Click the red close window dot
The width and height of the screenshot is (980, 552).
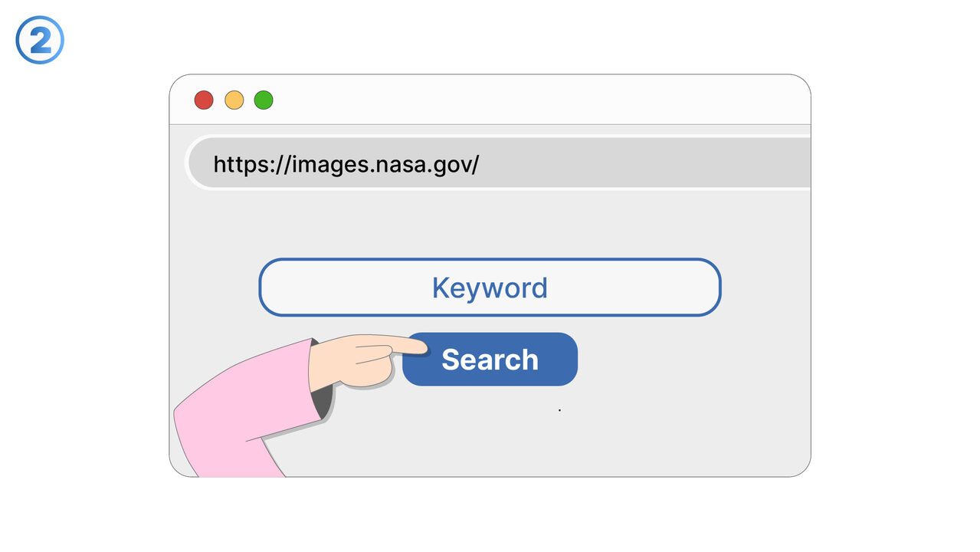(x=203, y=100)
